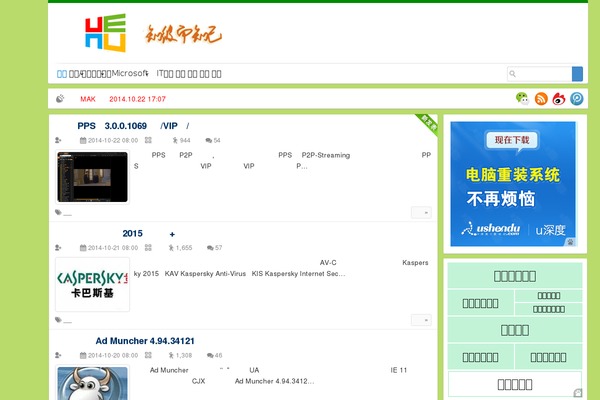Click the tag icon under Kaspersky post
This screenshot has width=600, height=400.
pyautogui.click(x=58, y=320)
